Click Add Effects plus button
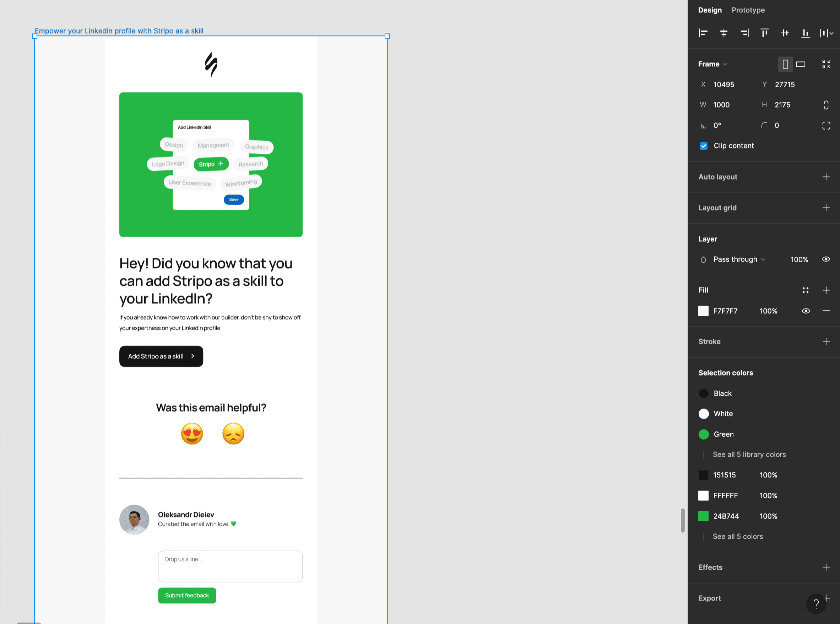This screenshot has width=840, height=624. (x=826, y=567)
